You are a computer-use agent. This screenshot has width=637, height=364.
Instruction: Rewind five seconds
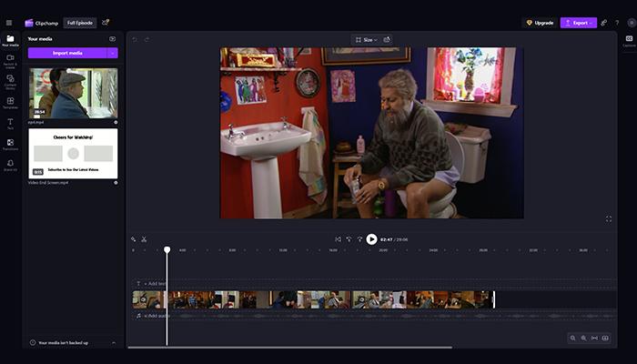pos(349,239)
